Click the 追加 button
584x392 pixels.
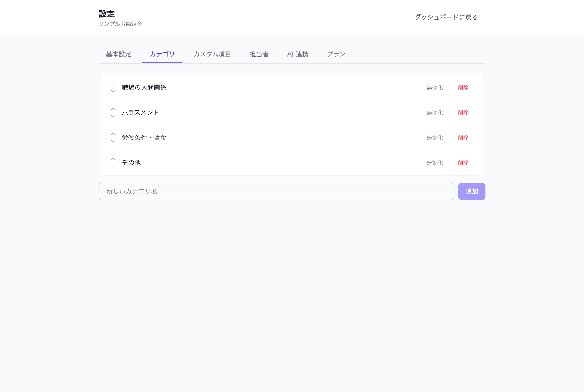coord(472,191)
